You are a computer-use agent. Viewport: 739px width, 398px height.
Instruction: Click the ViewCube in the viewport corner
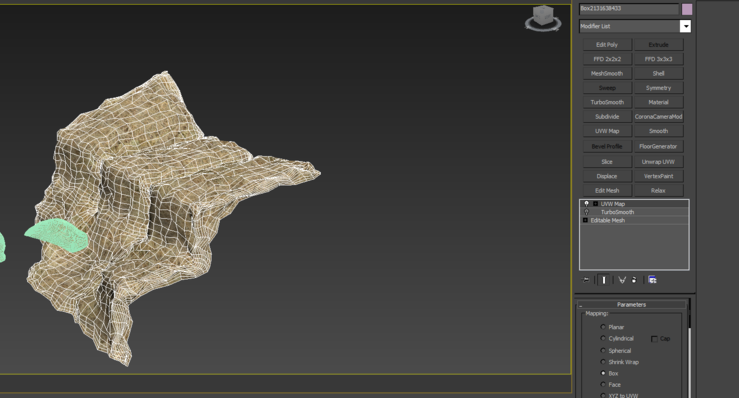coord(543,18)
